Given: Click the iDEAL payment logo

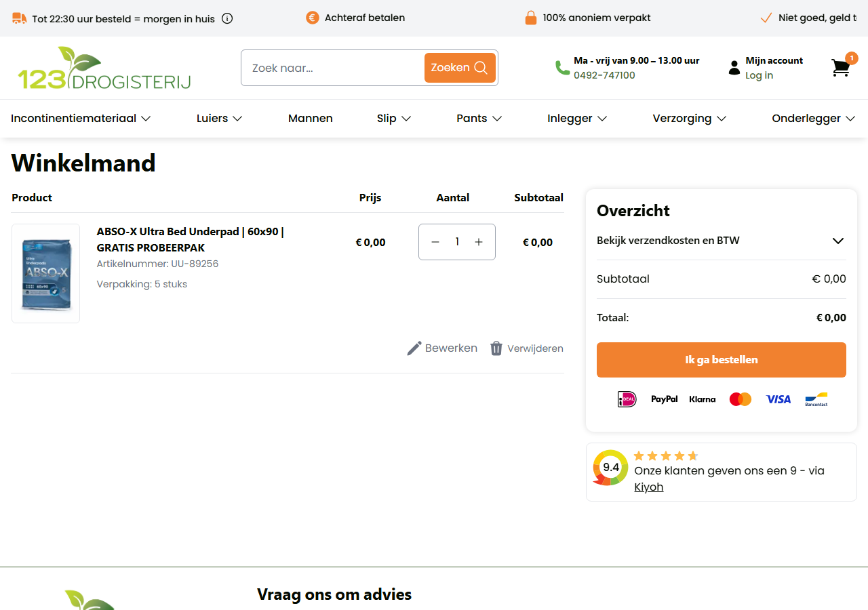Looking at the screenshot, I should coord(627,399).
